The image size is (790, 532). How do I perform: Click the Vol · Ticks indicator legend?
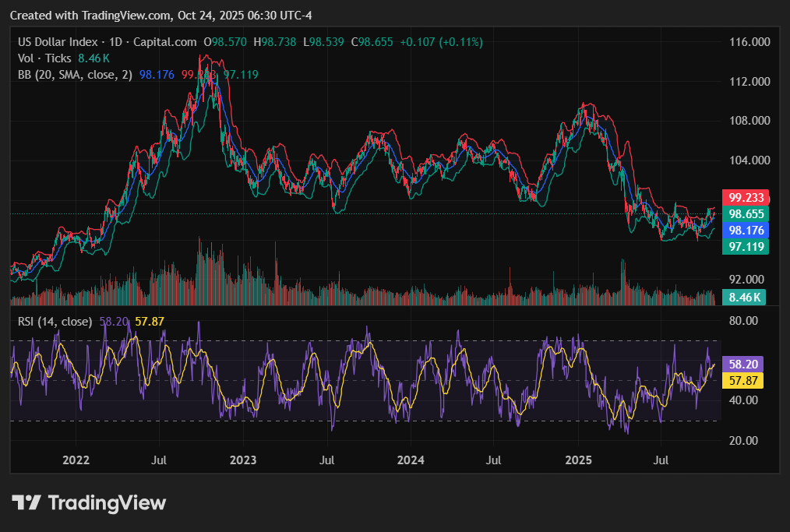pos(44,58)
